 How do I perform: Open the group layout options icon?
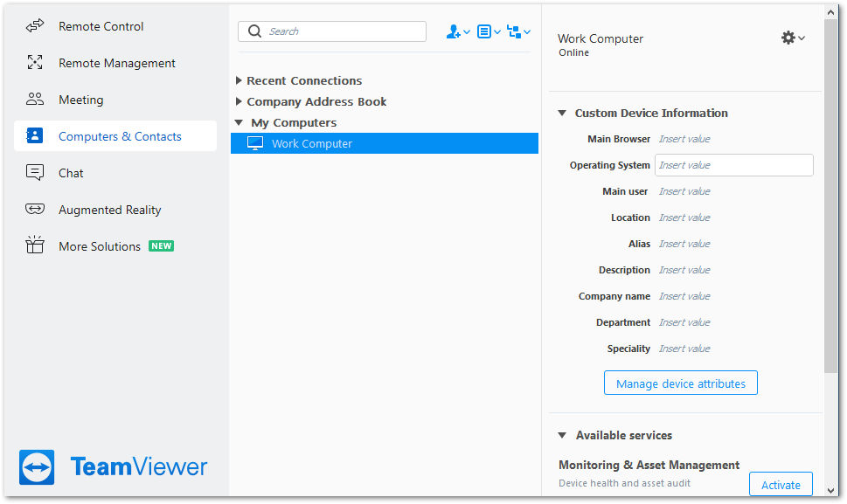[x=518, y=31]
